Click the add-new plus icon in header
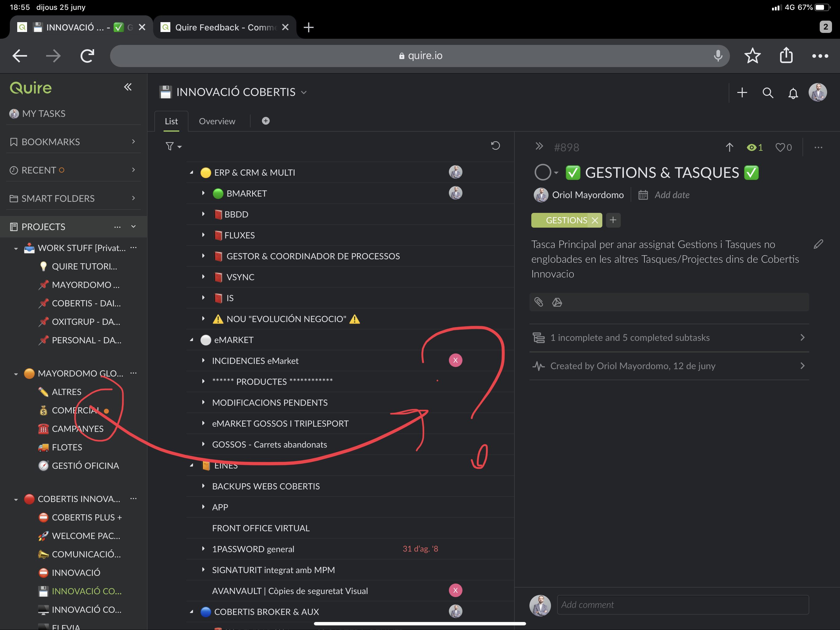The width and height of the screenshot is (840, 630). pyautogui.click(x=742, y=92)
